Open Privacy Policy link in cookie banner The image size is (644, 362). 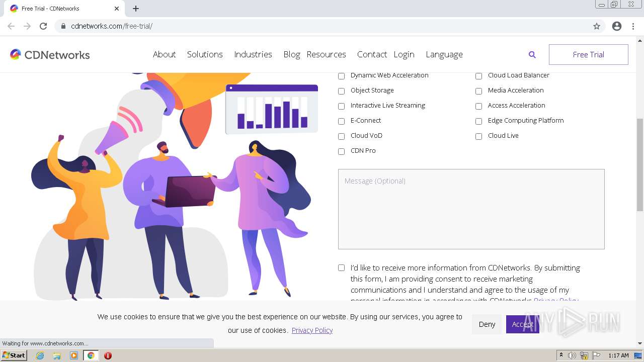312,330
